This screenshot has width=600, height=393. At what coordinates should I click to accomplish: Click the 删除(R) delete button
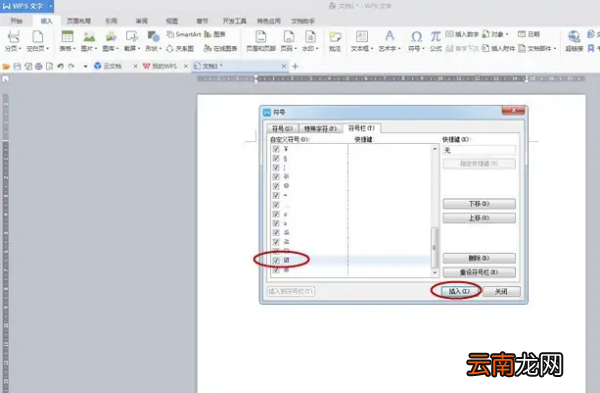pos(479,258)
